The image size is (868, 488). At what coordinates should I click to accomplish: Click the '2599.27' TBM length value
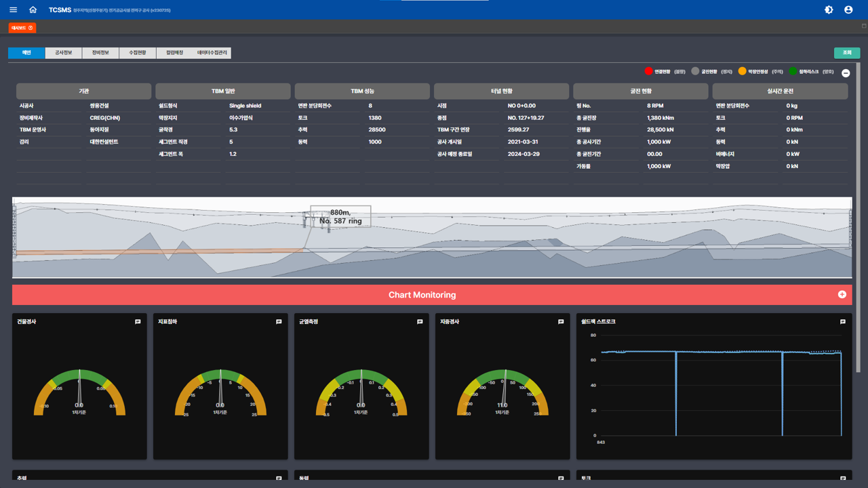(x=519, y=130)
